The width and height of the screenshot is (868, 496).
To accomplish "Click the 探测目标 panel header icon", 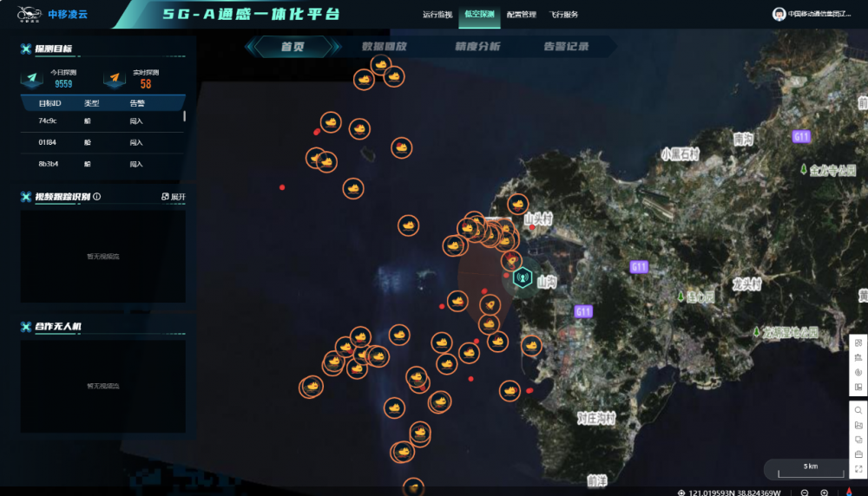I will tap(25, 49).
